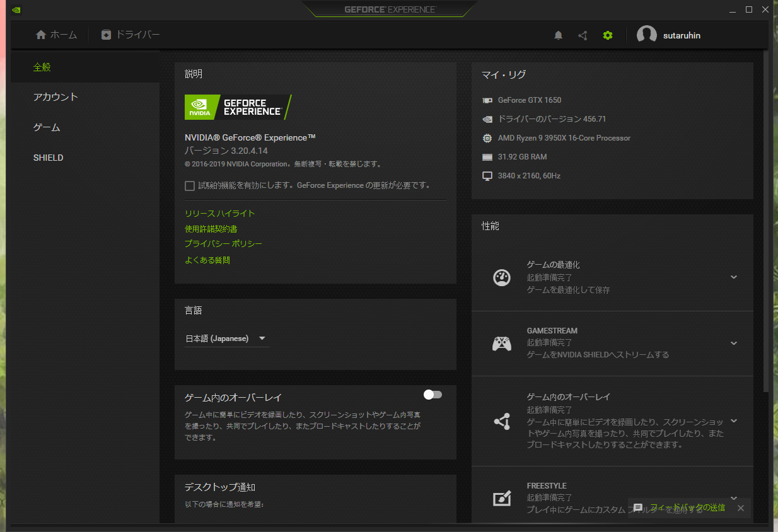Click the gauge icon for ゲームの最適化
Image resolution: width=778 pixels, height=532 pixels.
[x=502, y=277]
